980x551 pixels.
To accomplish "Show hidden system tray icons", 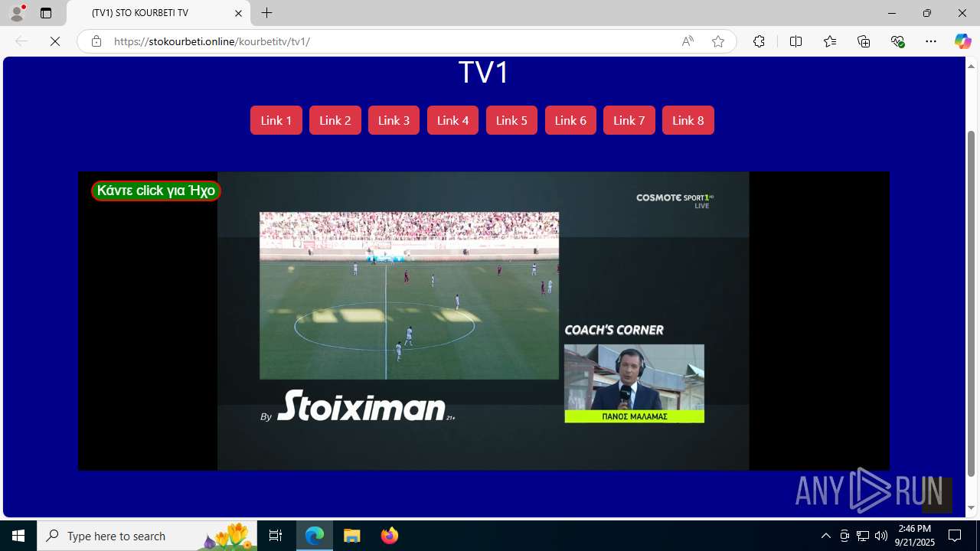I will (825, 536).
